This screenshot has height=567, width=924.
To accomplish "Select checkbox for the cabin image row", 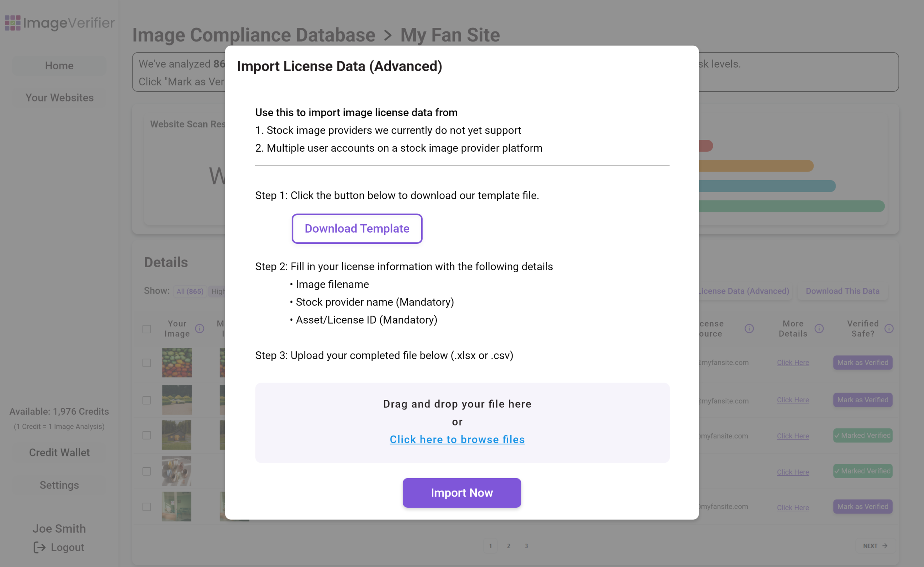I will (x=147, y=435).
